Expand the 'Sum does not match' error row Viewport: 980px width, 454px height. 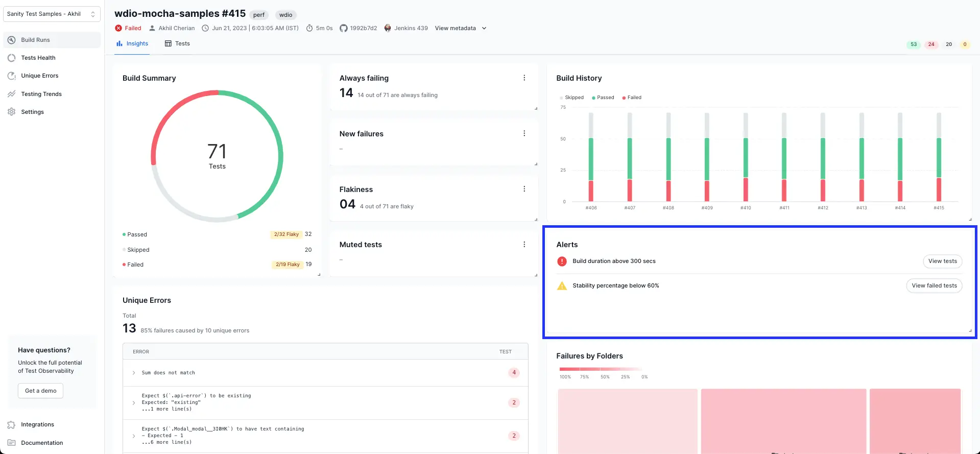point(134,373)
